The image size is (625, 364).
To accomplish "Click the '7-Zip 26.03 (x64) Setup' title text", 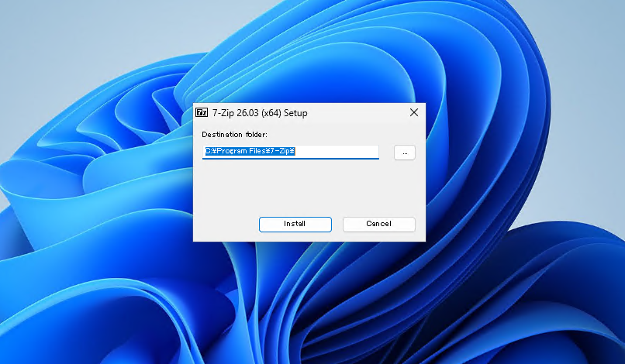I will click(x=260, y=113).
